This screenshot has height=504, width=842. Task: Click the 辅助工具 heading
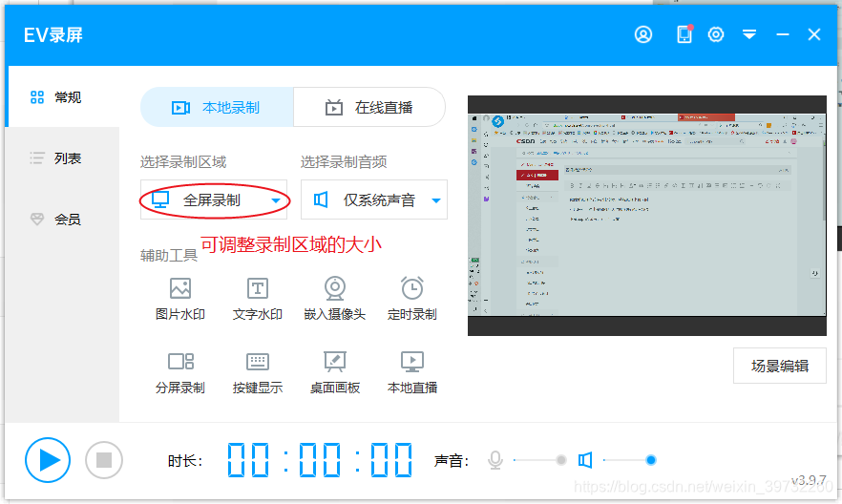(169, 256)
